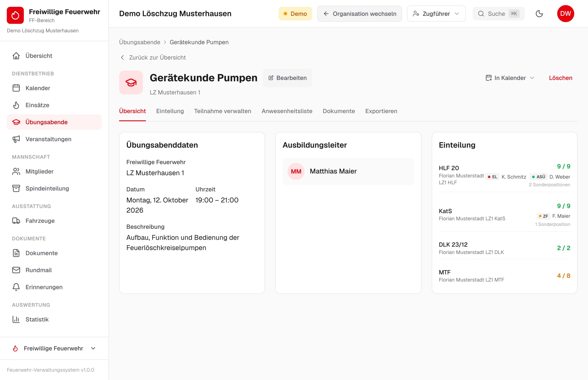Switch to the Dokumente tab
This screenshot has width=588, height=380.
[339, 111]
